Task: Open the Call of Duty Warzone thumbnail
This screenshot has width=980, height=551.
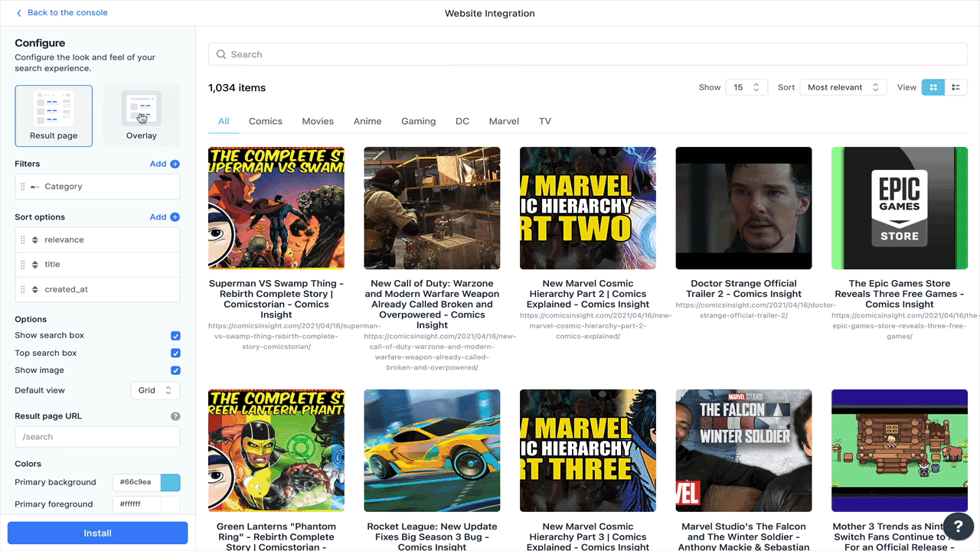Action: 432,208
